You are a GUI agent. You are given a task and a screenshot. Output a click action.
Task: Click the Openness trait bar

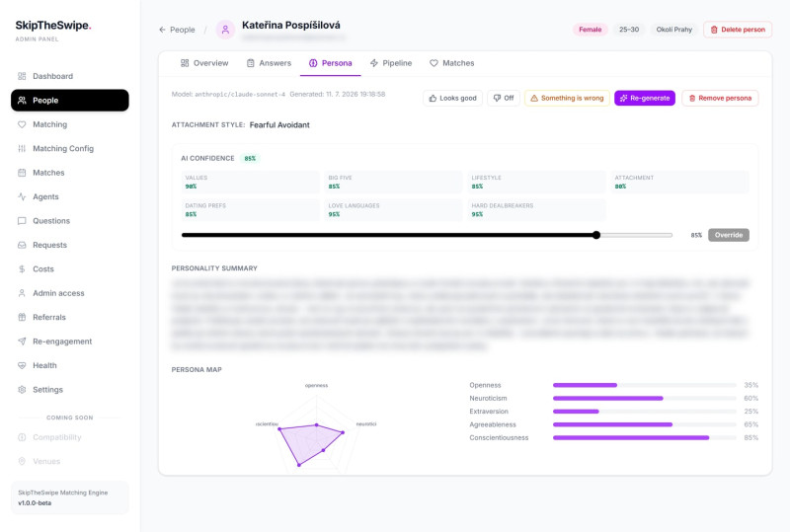click(x=645, y=385)
